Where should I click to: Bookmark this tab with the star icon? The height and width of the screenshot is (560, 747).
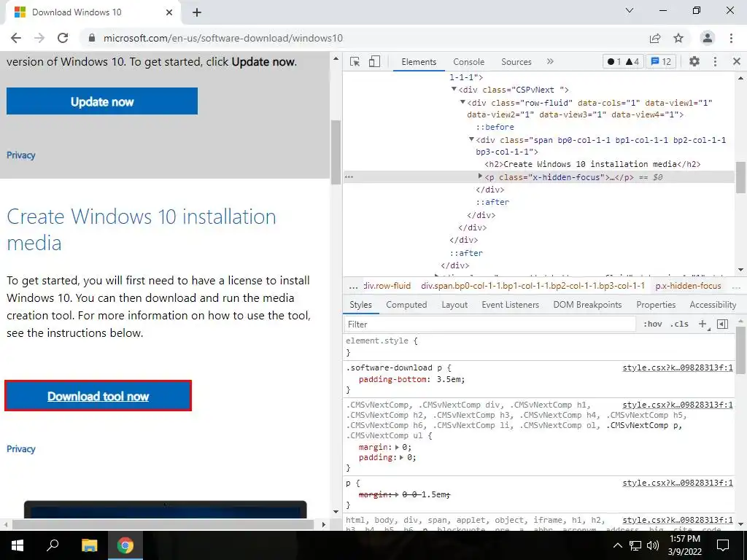point(678,38)
